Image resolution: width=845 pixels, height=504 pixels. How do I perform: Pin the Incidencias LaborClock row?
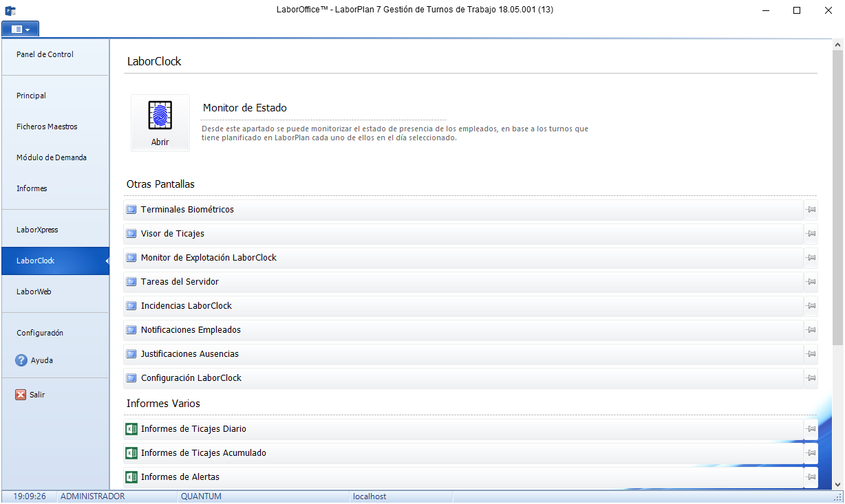(x=811, y=306)
